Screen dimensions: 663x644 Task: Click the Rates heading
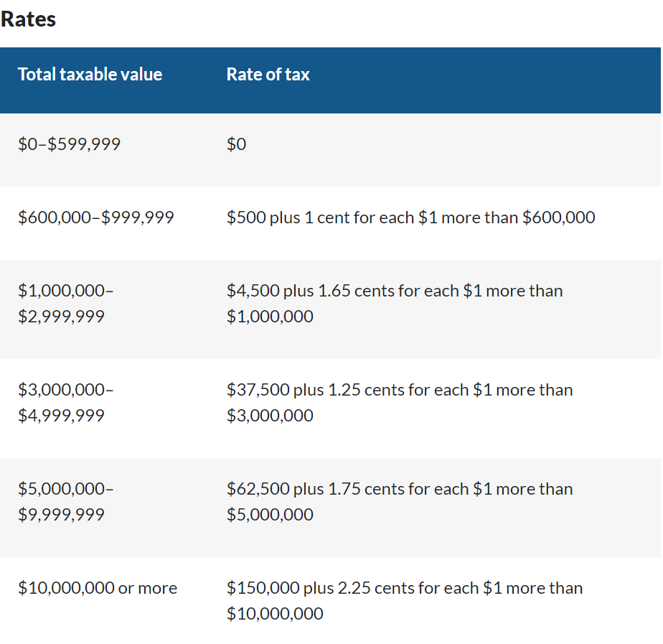coord(29,19)
